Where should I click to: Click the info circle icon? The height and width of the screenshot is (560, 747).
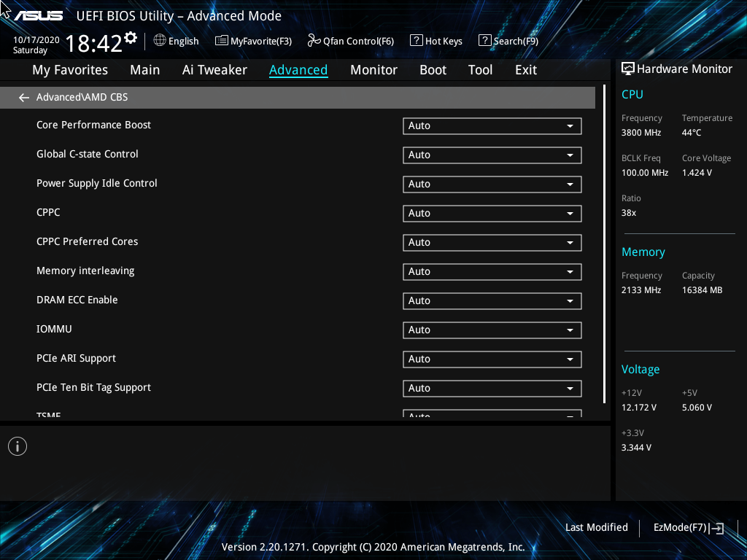click(x=18, y=446)
